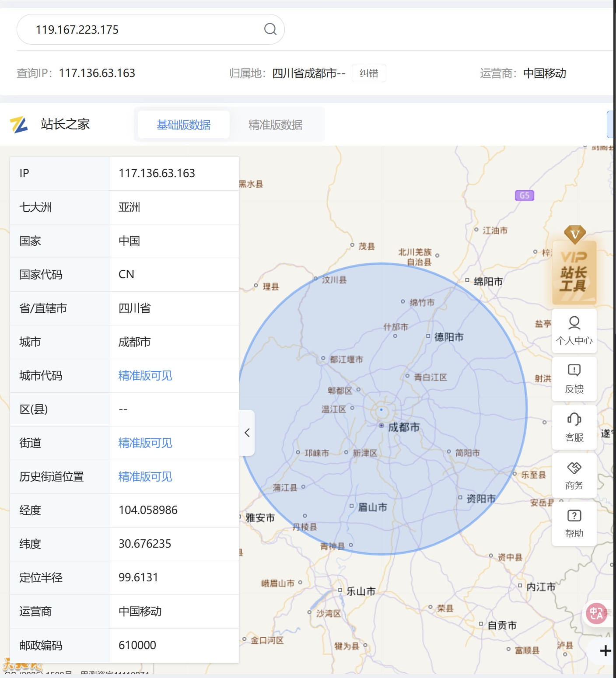Open 历史街道位置 精准版可见 link
Viewport: 616px width, 678px height.
coord(145,477)
